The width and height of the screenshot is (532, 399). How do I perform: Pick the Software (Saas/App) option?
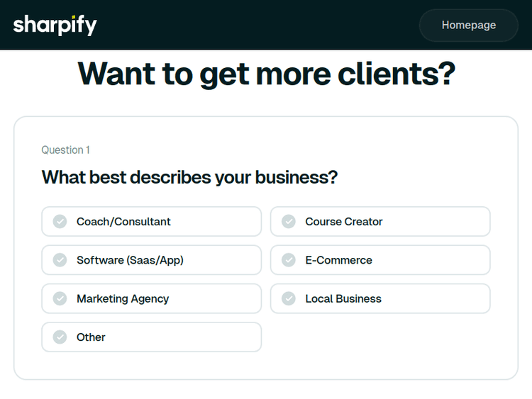tap(151, 260)
